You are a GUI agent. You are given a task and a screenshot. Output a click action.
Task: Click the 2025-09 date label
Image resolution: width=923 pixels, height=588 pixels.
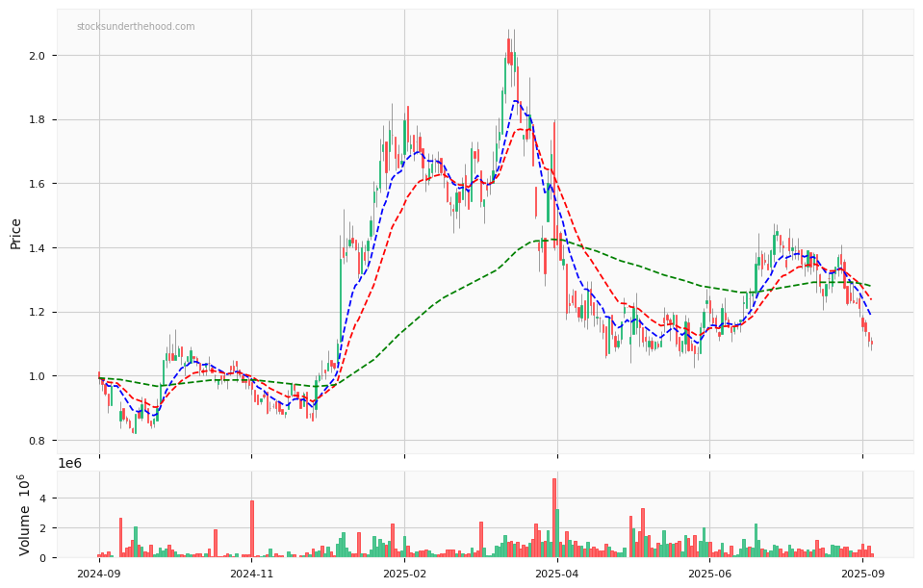pos(862,574)
